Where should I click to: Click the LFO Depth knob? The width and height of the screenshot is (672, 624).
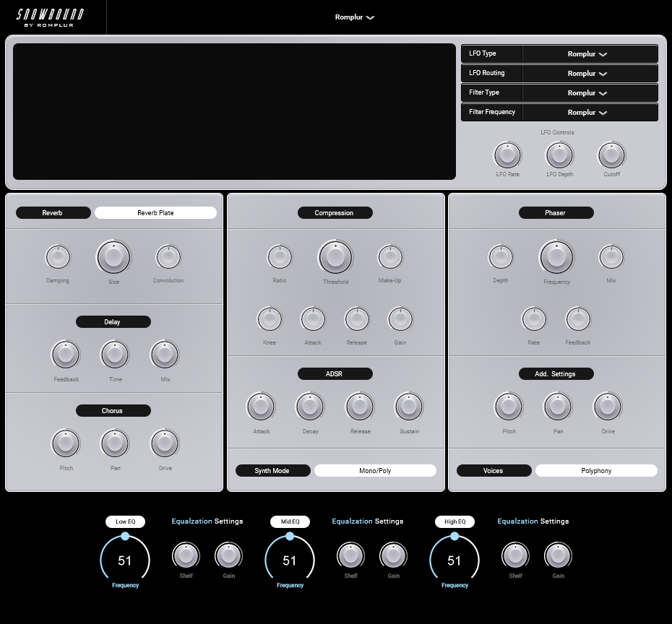tap(559, 155)
